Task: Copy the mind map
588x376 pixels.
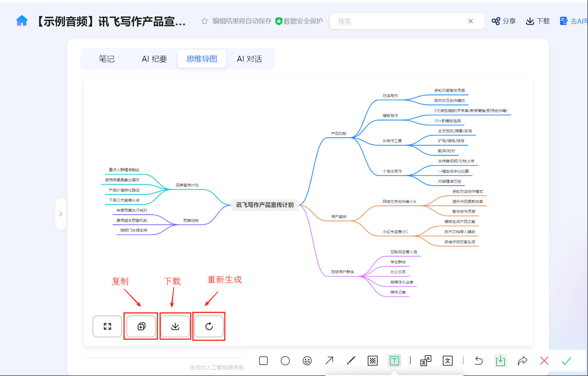Action: [141, 326]
